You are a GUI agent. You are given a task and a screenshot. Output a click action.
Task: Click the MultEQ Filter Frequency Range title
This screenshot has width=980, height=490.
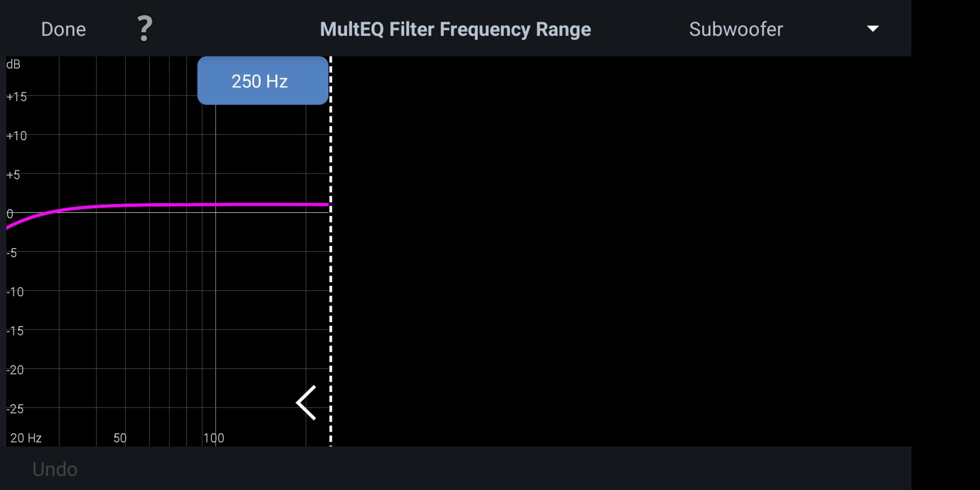click(x=455, y=29)
